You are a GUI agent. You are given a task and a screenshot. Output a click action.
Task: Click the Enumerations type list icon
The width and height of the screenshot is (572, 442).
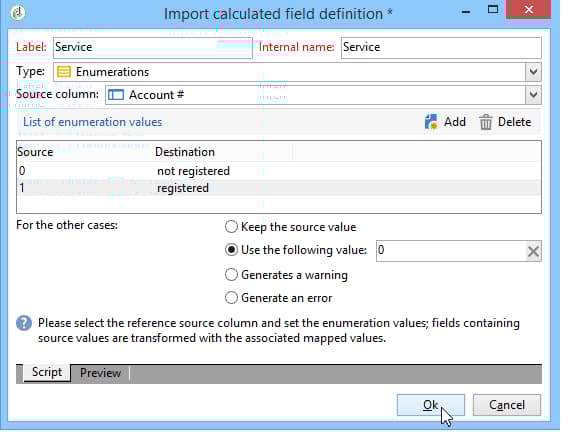pyautogui.click(x=64, y=72)
